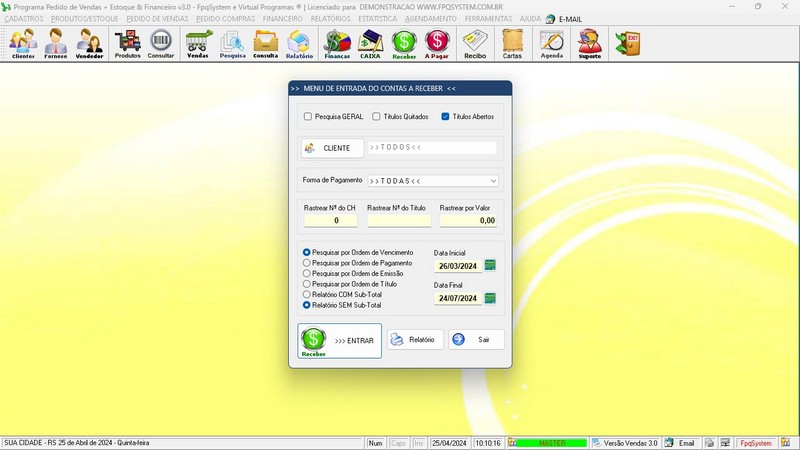Launch the Agenda toolbar icon
The width and height of the screenshot is (800, 450).
pyautogui.click(x=552, y=44)
